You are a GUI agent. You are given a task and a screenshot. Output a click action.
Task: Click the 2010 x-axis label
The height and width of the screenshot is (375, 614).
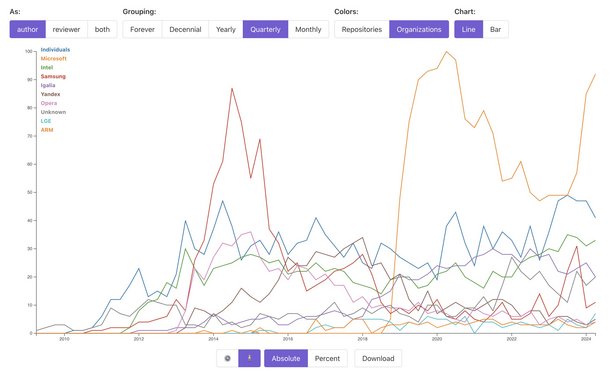pos(64,339)
